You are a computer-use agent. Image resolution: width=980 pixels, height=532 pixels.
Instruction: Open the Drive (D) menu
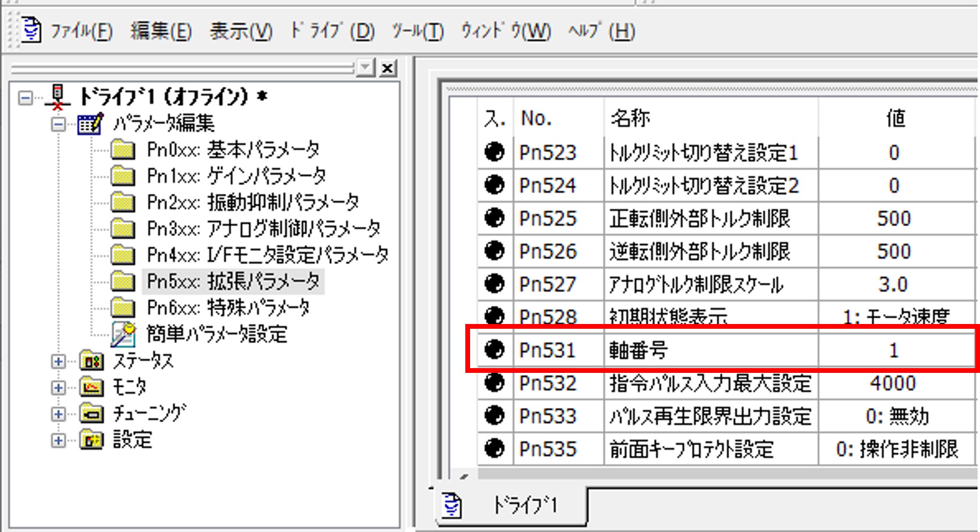click(x=332, y=32)
